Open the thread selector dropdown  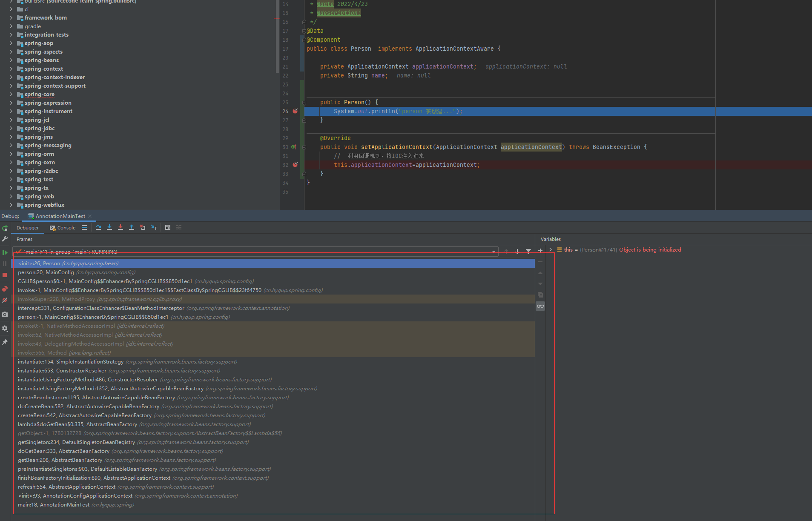494,252
